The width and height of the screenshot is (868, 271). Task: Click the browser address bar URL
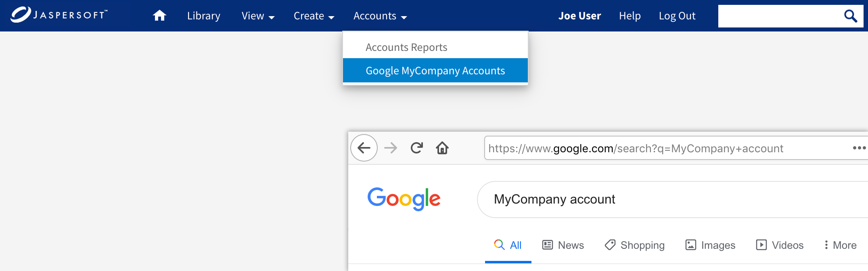click(636, 148)
